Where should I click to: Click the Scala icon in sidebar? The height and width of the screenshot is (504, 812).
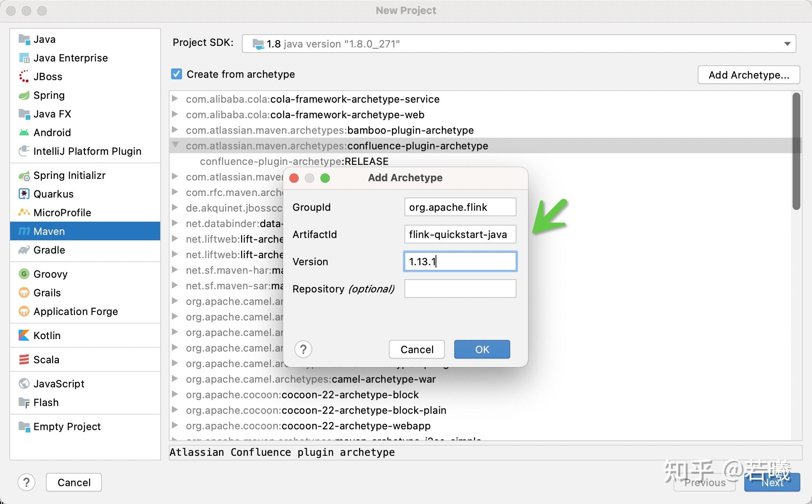point(24,360)
